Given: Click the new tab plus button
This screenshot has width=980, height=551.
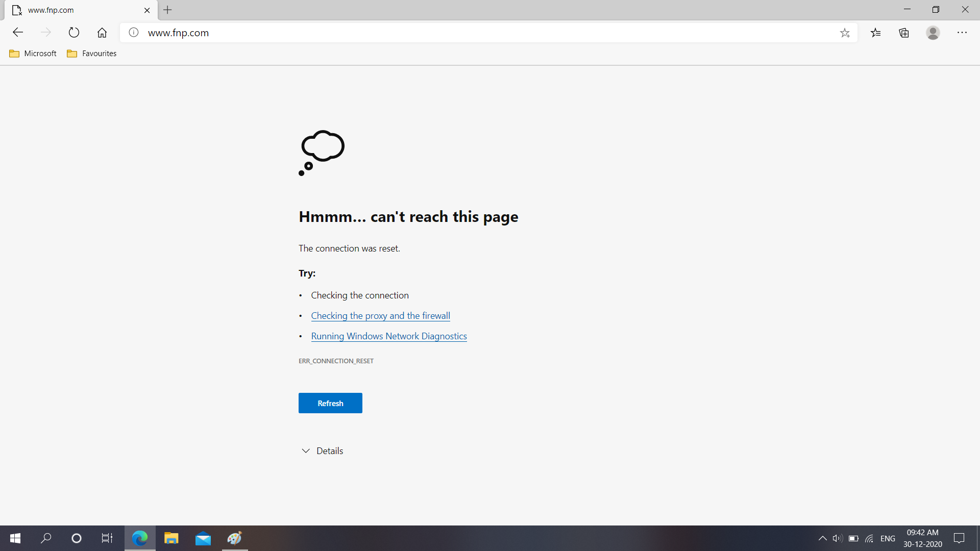Looking at the screenshot, I should pyautogui.click(x=167, y=9).
